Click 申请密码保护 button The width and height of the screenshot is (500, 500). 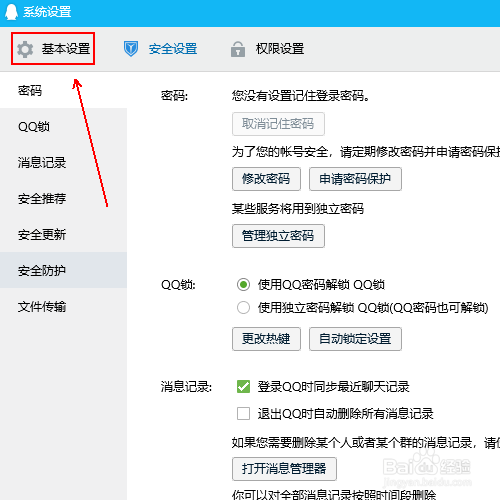point(355,179)
